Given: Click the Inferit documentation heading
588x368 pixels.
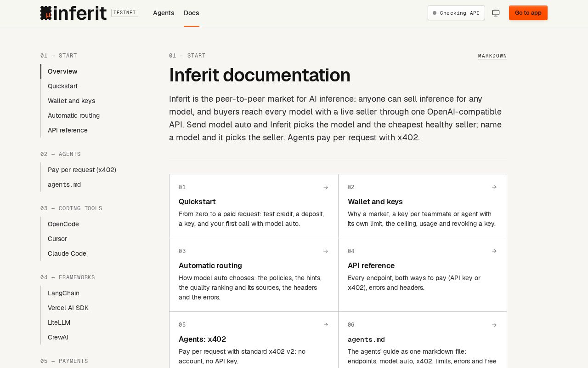Looking at the screenshot, I should (260, 75).
